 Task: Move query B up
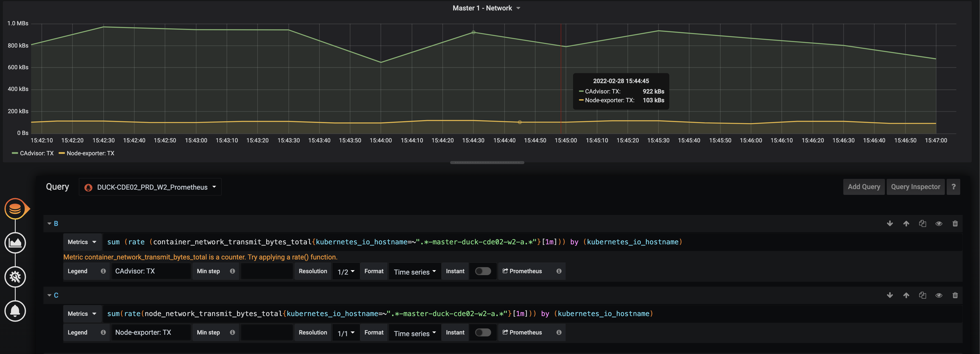906,223
